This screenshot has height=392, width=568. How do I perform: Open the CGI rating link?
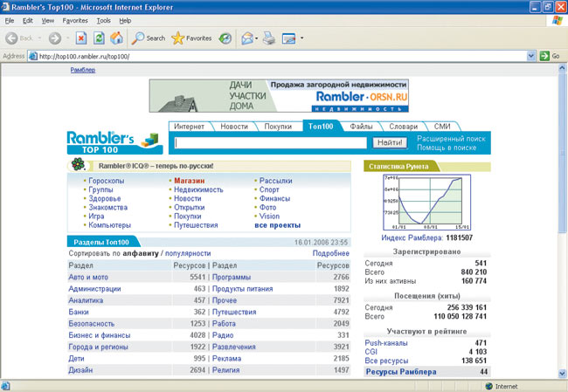point(371,352)
